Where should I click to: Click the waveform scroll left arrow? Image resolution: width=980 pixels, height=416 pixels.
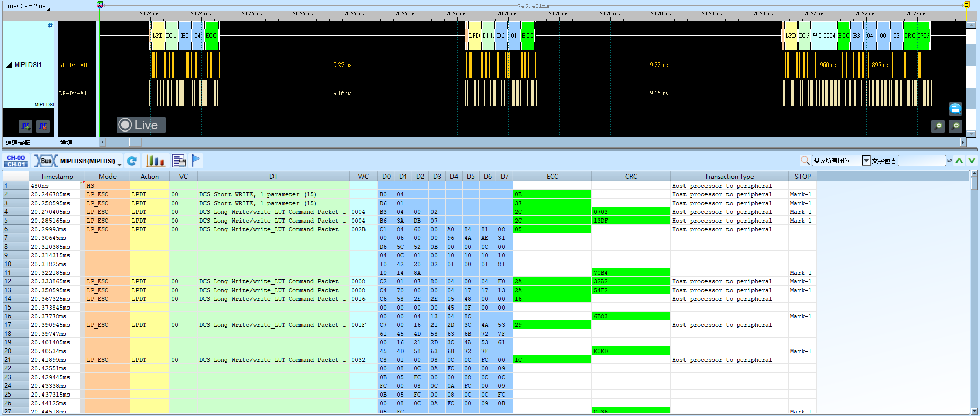[x=103, y=142]
